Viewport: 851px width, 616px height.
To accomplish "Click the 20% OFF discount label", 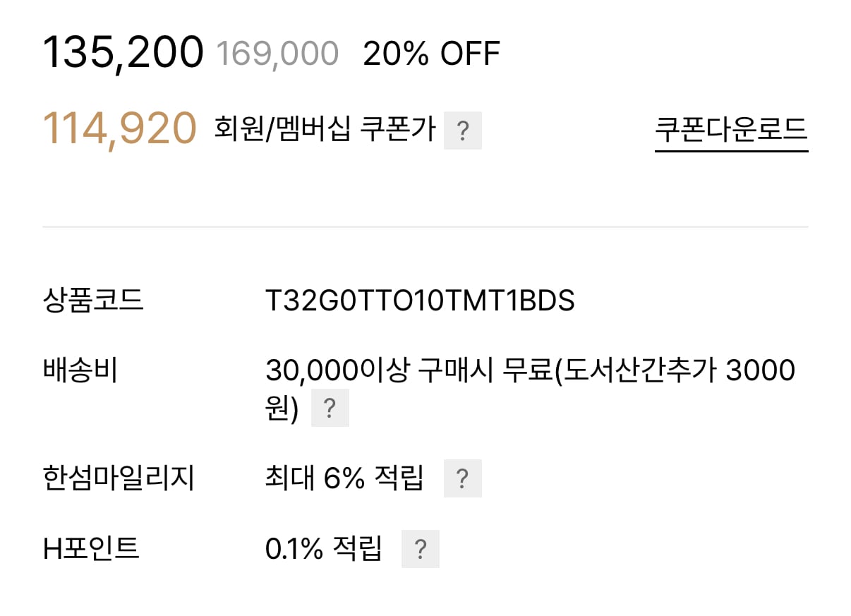I will click(431, 54).
